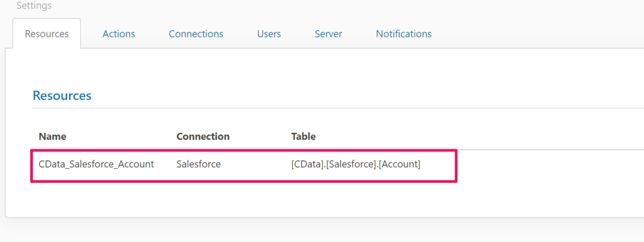Open the Notifications tab

[x=404, y=34]
